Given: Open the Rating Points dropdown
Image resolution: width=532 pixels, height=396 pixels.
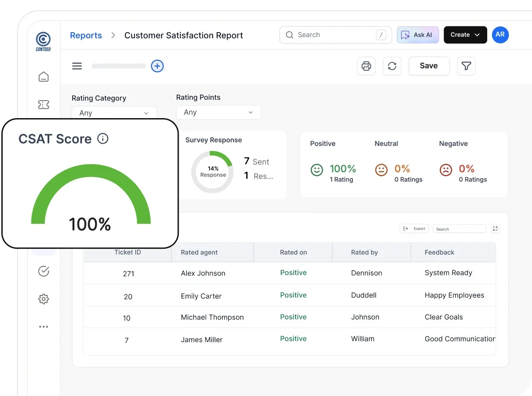Looking at the screenshot, I should [219, 112].
